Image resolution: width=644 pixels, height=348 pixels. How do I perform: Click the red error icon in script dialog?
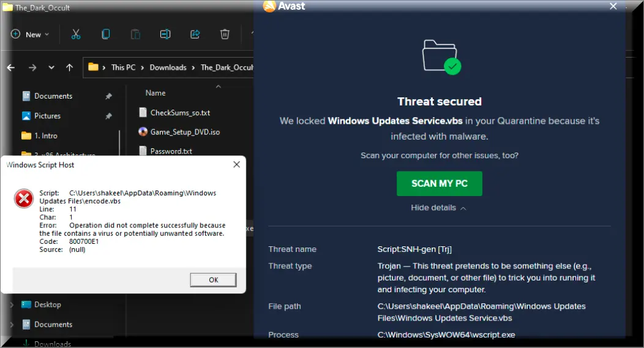(x=24, y=199)
